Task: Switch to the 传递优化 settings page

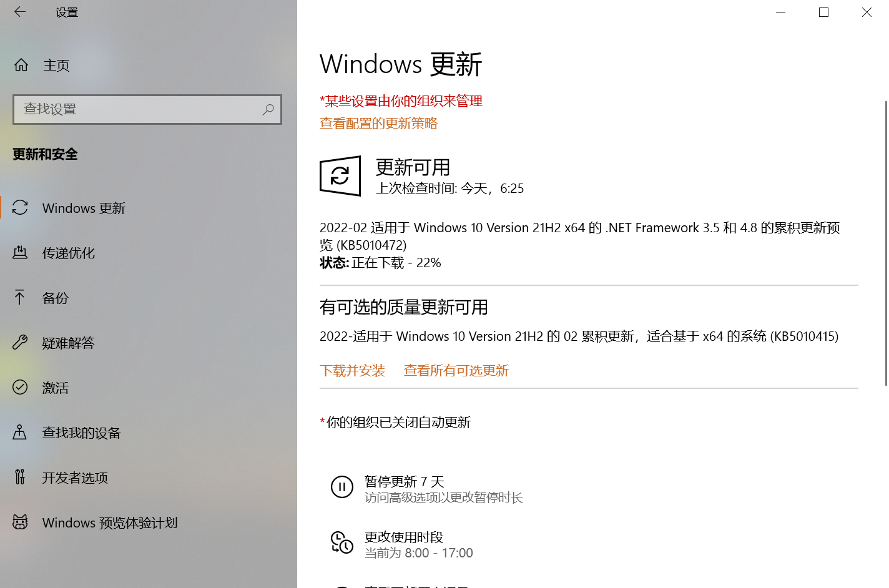Action: (x=69, y=253)
